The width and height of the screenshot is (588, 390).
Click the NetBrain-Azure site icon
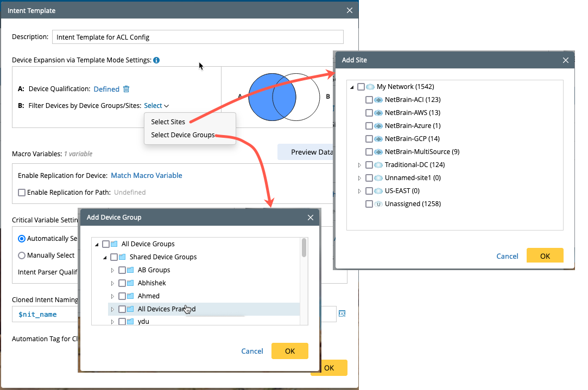coord(378,126)
